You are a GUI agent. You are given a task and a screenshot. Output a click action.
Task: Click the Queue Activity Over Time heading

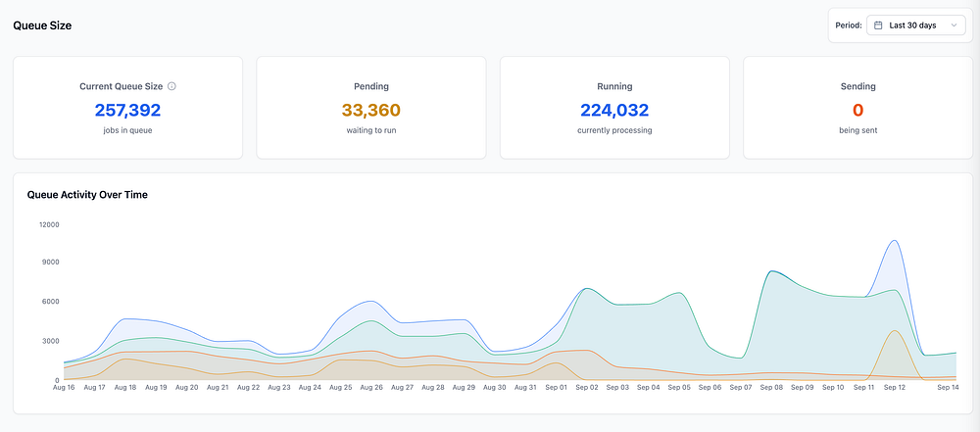[87, 194]
